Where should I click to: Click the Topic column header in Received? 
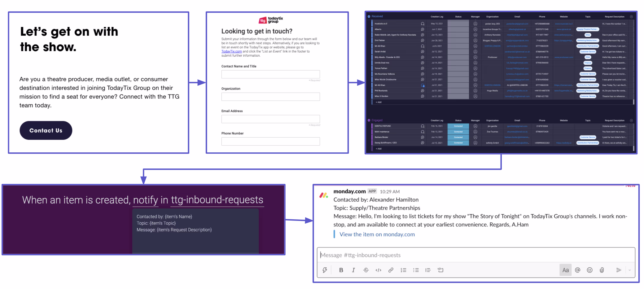[x=588, y=17]
